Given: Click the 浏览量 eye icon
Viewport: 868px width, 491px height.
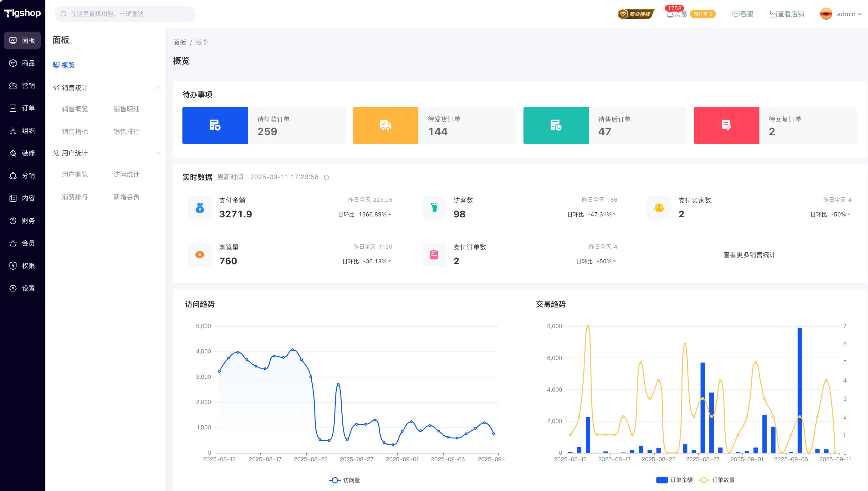Looking at the screenshot, I should [200, 255].
